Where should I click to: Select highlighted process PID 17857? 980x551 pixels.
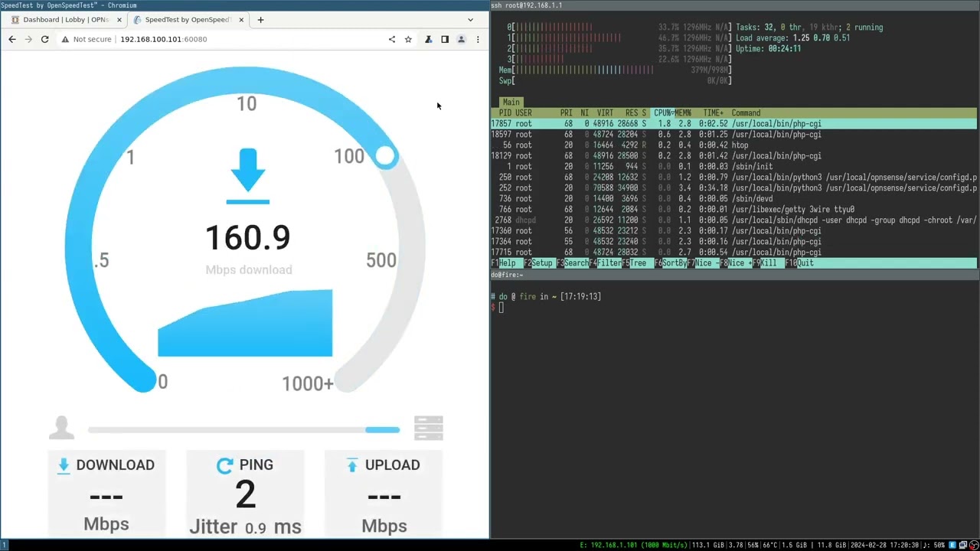click(x=733, y=123)
